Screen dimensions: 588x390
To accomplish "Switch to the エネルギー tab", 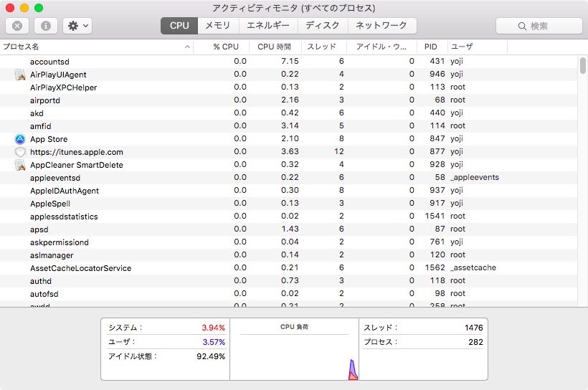I will (268, 26).
